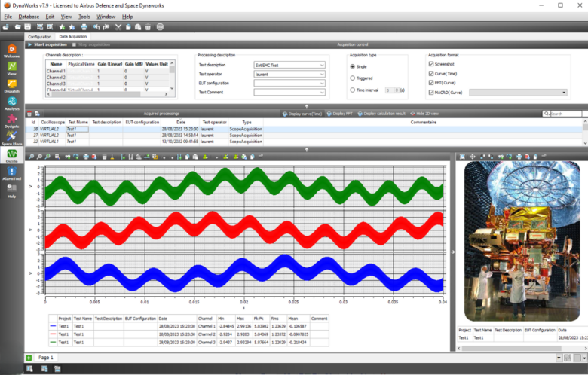Open the AlarmTool module in sidebar
This screenshot has height=375, width=588.
[x=11, y=173]
